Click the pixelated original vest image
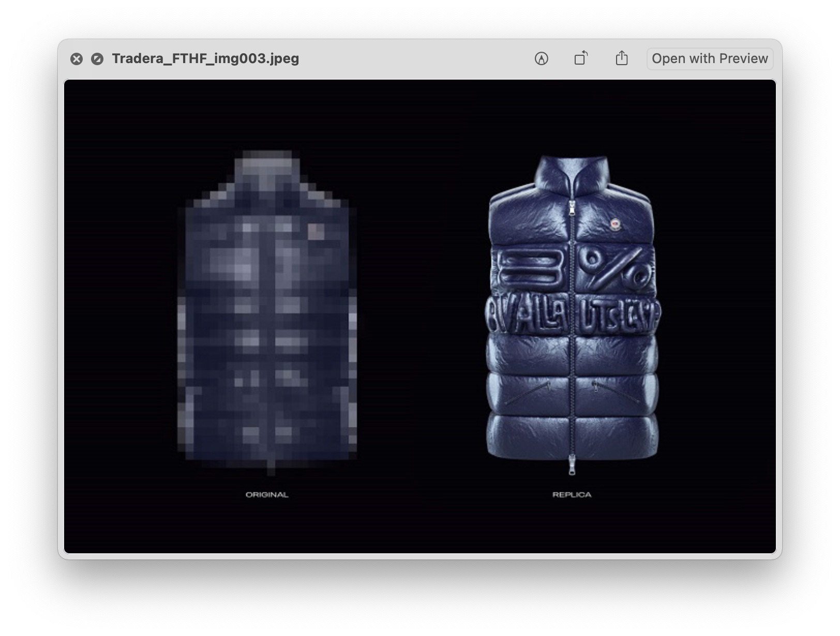840x636 pixels. point(267,313)
